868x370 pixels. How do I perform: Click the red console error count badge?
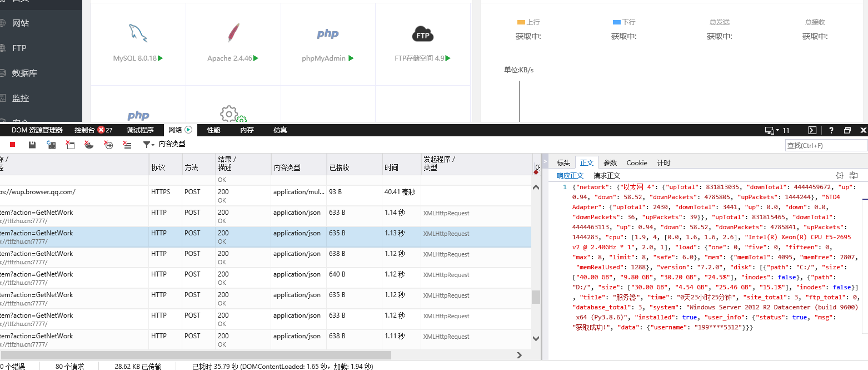coord(101,130)
